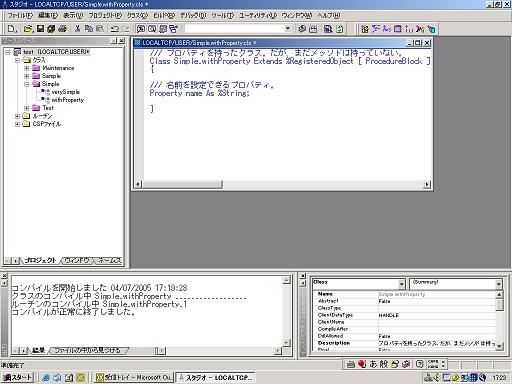Expand the ルーチン folder node
This screenshot has height=384, width=512.
click(x=17, y=116)
